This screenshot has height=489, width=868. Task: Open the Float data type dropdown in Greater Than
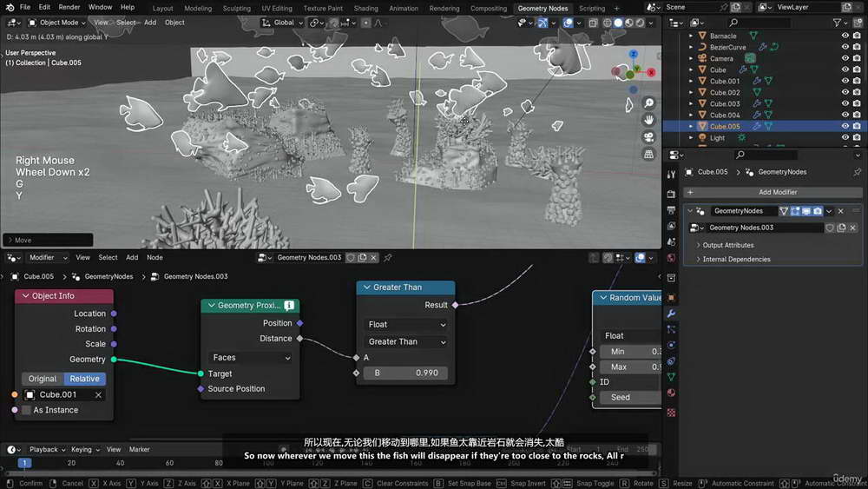coord(406,325)
